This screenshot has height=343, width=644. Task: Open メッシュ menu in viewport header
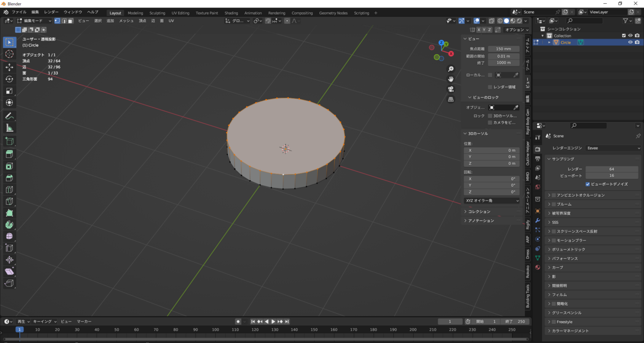(127, 21)
